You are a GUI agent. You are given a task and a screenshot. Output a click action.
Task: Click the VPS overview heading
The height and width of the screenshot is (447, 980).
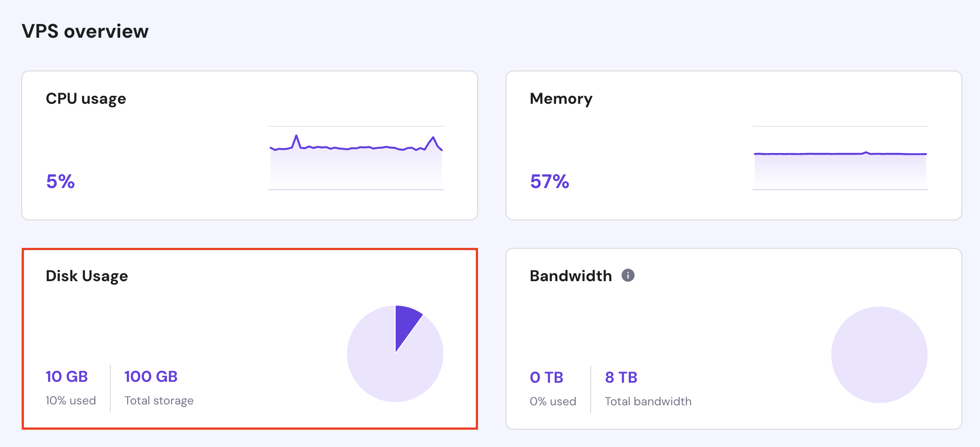(86, 31)
